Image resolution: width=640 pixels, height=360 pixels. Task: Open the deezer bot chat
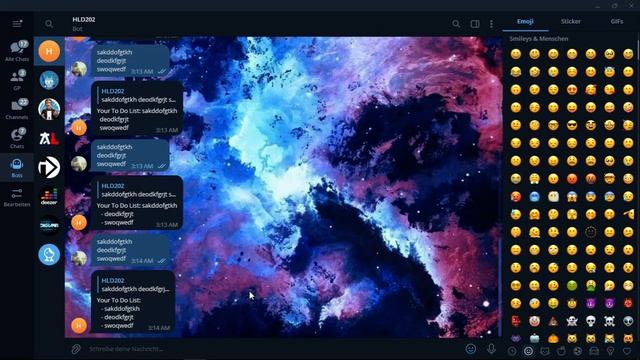coord(49,196)
